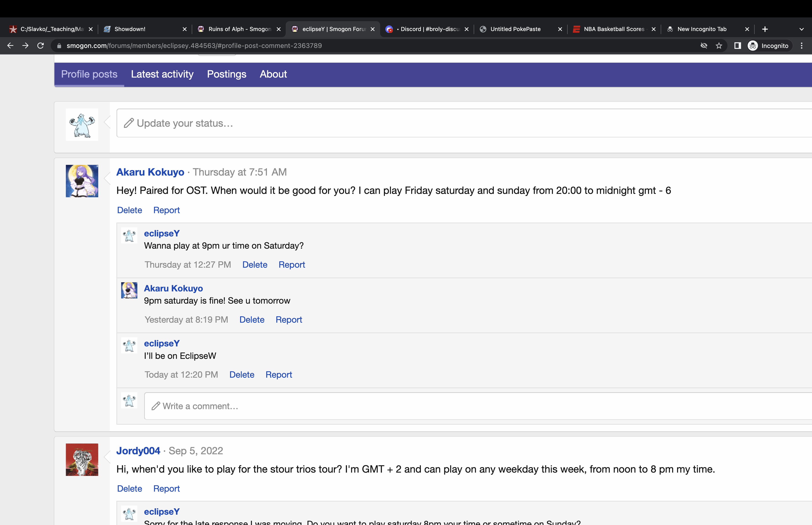Click the third-party cookies blocked eye icon
Image resolution: width=812 pixels, height=525 pixels.
pyautogui.click(x=704, y=46)
